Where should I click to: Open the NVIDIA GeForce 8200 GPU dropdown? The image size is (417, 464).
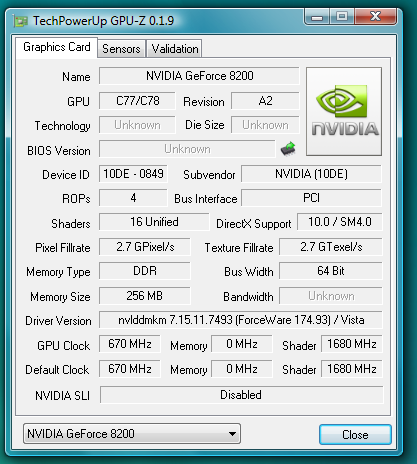click(x=132, y=434)
